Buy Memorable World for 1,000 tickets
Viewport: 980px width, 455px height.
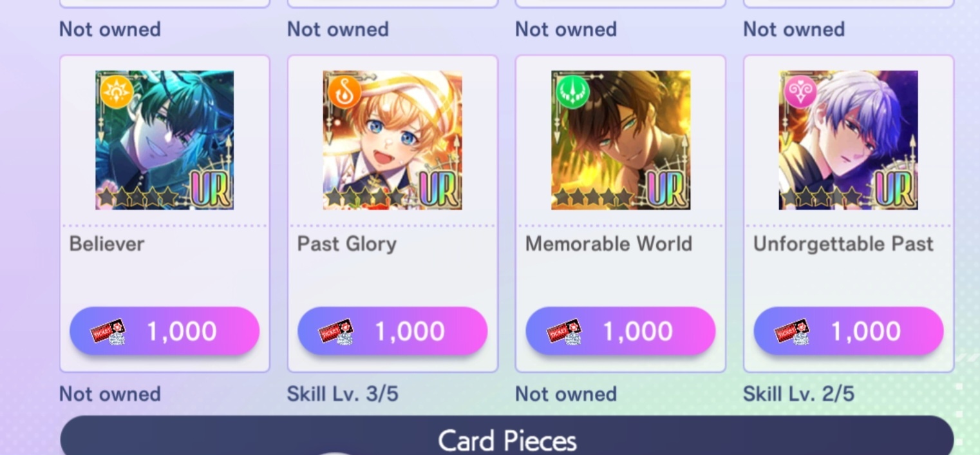point(621,331)
